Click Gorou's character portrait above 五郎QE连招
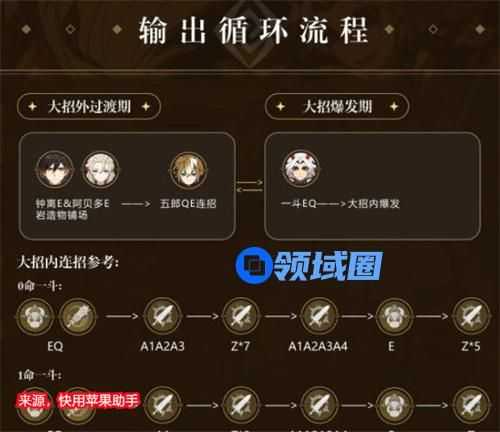The height and width of the screenshot is (432, 500). 189,170
